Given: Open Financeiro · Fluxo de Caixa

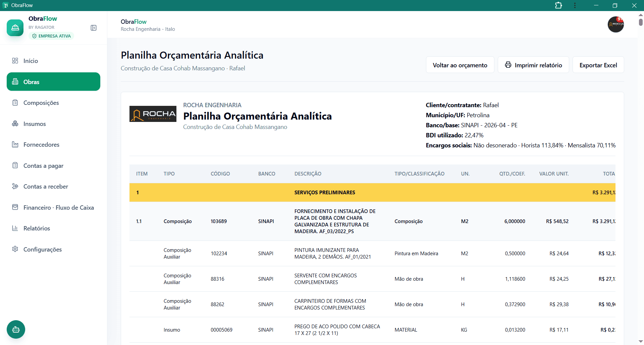Looking at the screenshot, I should click(x=53, y=207).
